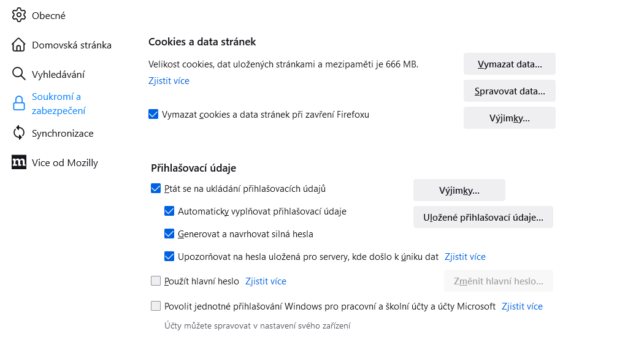Open Uložené přihlašovací údaje

(x=483, y=218)
